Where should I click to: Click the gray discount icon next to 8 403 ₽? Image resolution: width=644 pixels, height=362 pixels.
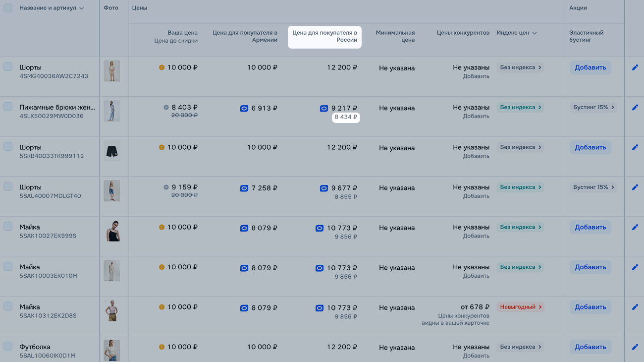(x=166, y=107)
